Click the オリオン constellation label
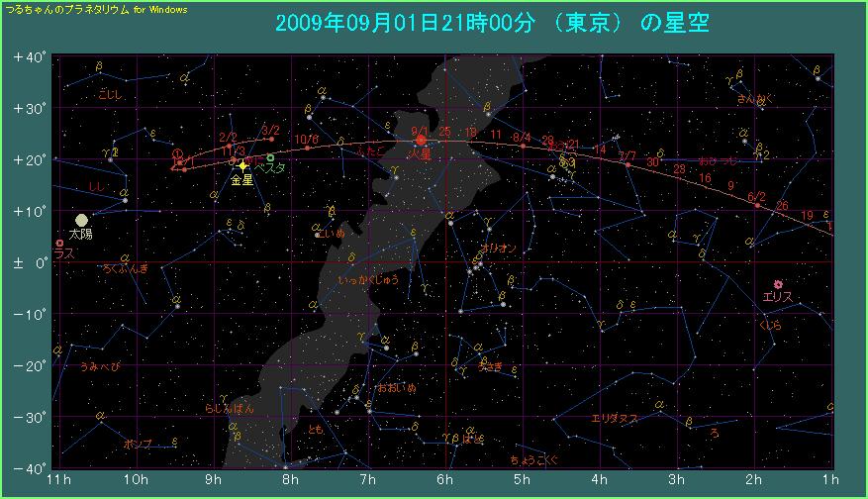 click(x=497, y=249)
